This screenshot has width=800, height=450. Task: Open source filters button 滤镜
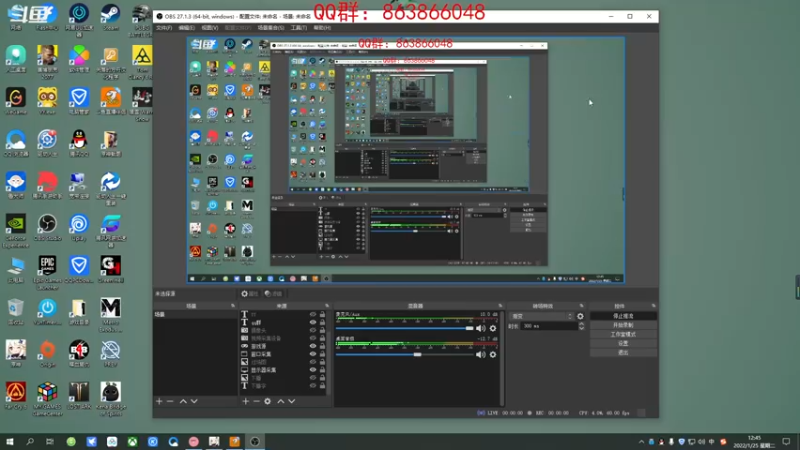(273, 294)
